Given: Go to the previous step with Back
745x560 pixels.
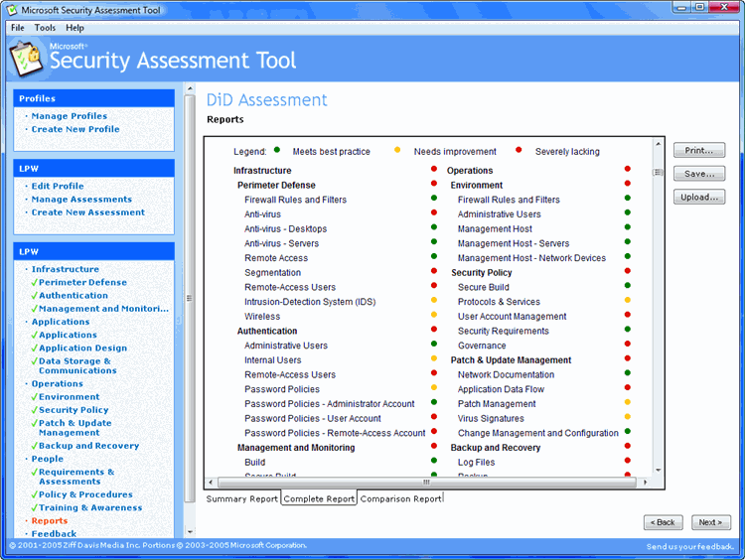Looking at the screenshot, I should (663, 522).
